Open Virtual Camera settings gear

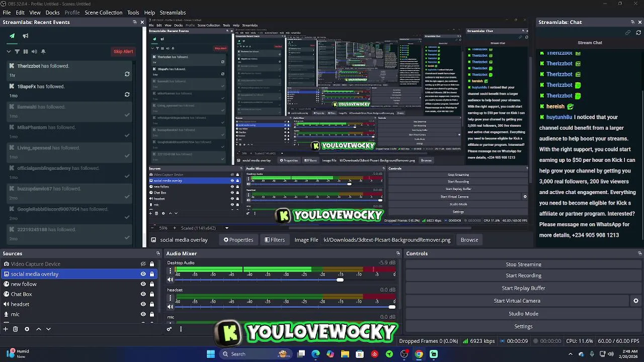(635, 301)
